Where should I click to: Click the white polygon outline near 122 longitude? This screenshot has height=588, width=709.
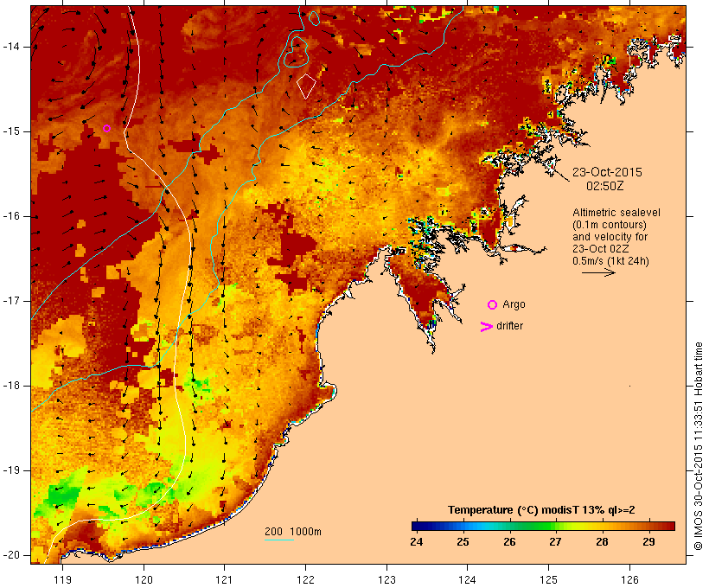(306, 86)
